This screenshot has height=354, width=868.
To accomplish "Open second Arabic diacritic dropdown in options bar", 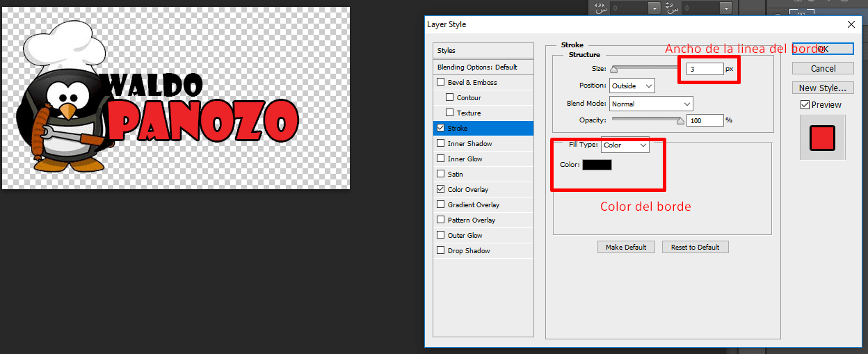I will click(726, 8).
